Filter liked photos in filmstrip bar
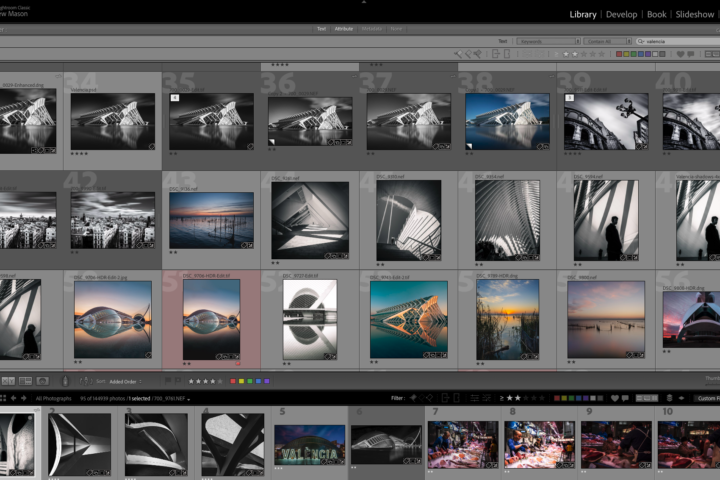The image size is (720, 480). 615,398
